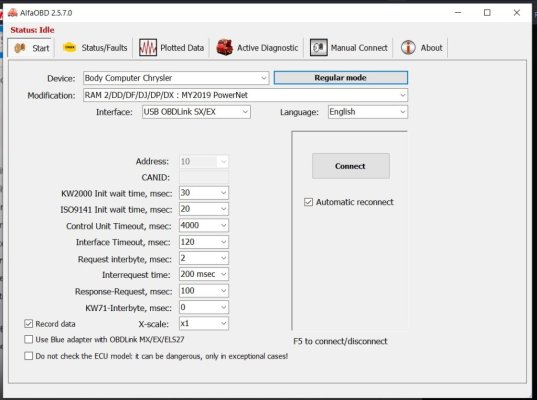537x400 pixels.
Task: Open the Interface dropdown showing USB OBDLink SX/EX
Action: coord(196,112)
